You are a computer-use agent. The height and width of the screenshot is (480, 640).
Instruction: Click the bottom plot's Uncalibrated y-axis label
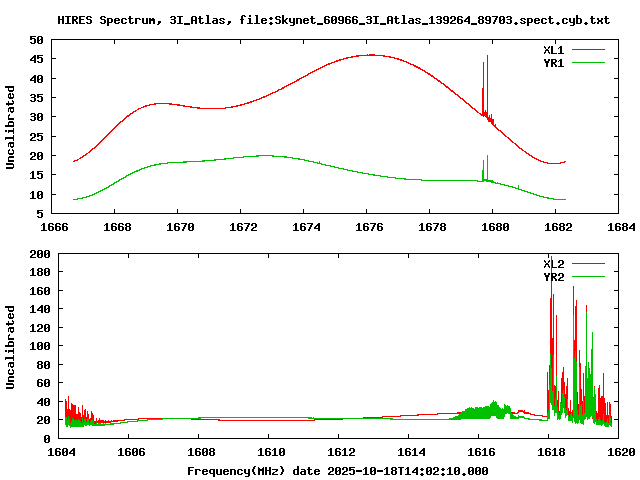[11, 347]
